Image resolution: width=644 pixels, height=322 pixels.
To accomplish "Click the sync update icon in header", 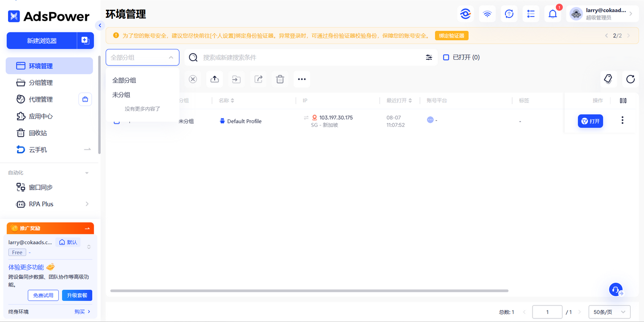I will 509,14.
